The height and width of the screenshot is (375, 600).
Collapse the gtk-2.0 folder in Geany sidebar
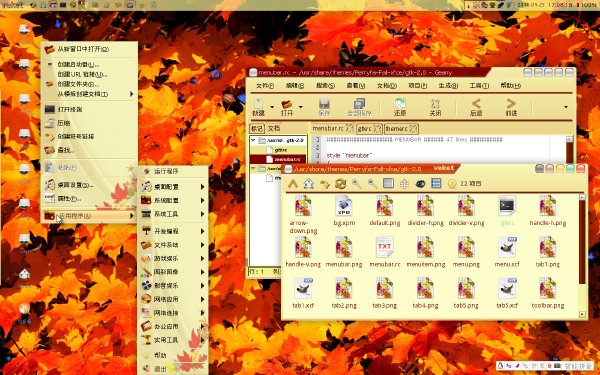pyautogui.click(x=253, y=140)
